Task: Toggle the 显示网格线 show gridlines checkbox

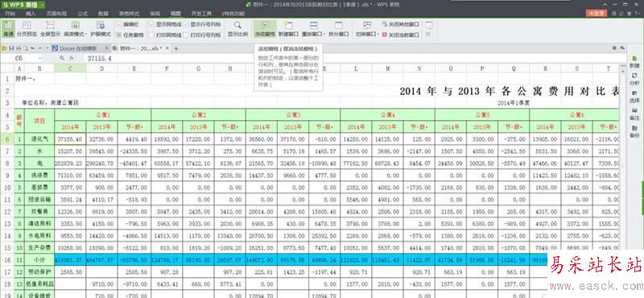Action: tap(151, 25)
